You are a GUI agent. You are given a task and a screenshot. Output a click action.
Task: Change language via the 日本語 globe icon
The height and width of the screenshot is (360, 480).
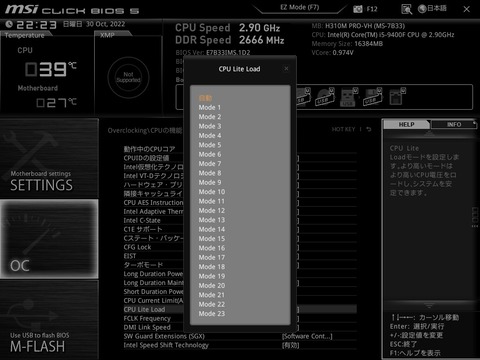(x=432, y=8)
